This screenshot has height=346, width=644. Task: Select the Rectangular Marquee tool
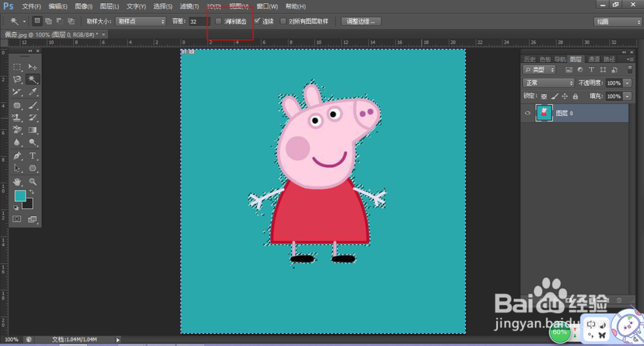coord(17,66)
